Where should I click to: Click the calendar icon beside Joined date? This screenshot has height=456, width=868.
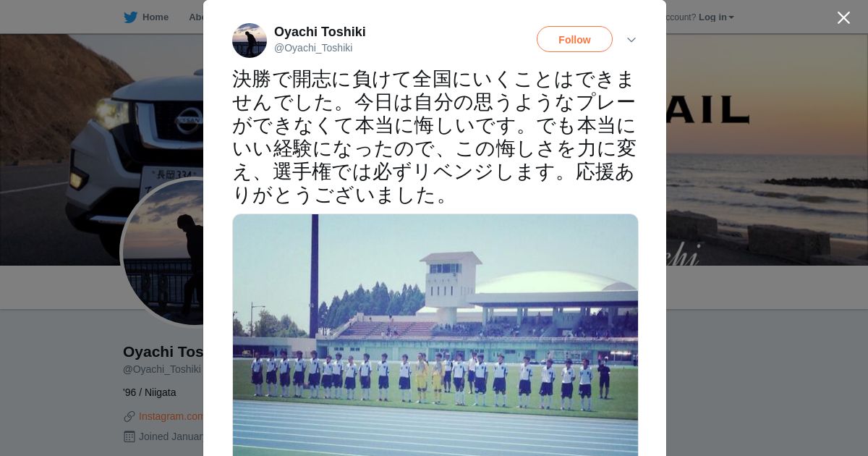coord(129,436)
